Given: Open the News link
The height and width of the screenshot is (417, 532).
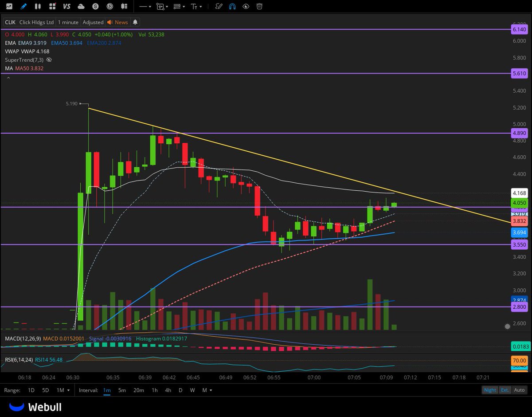Looking at the screenshot, I should click(117, 22).
